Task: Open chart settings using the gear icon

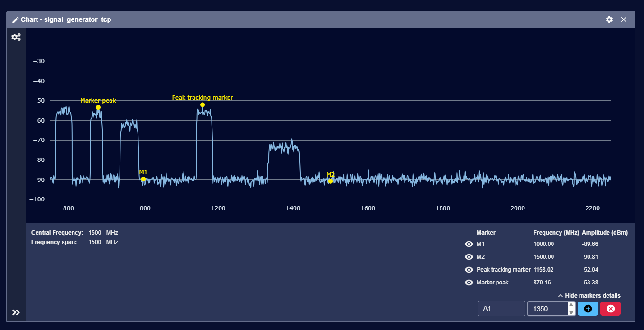Action: point(609,19)
